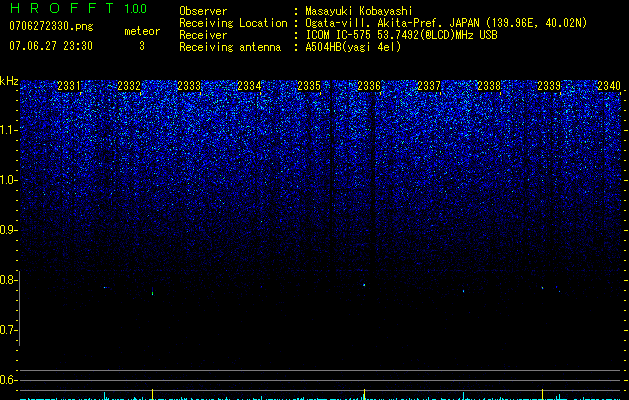Image resolution: width=629 pixels, height=400 pixels.
Task: Click the Receiver label
Action: (203, 35)
